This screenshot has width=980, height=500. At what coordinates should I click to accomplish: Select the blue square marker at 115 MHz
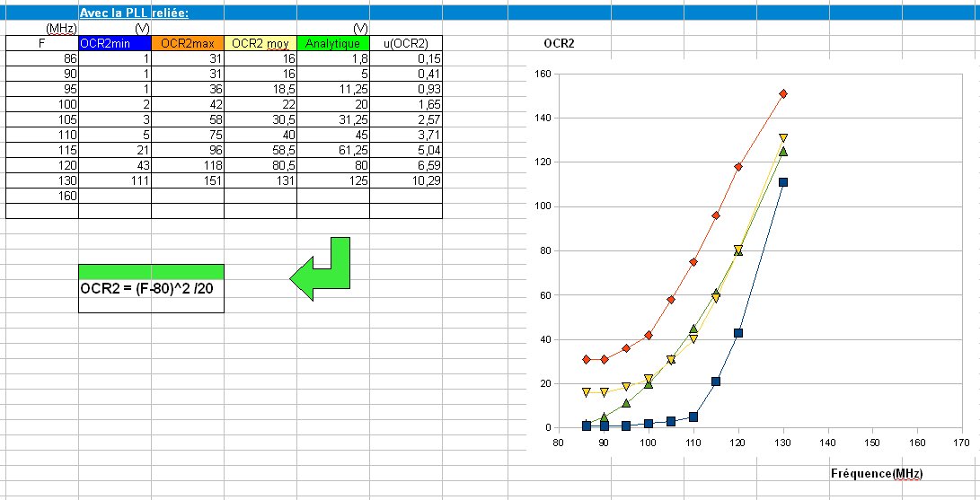[716, 382]
